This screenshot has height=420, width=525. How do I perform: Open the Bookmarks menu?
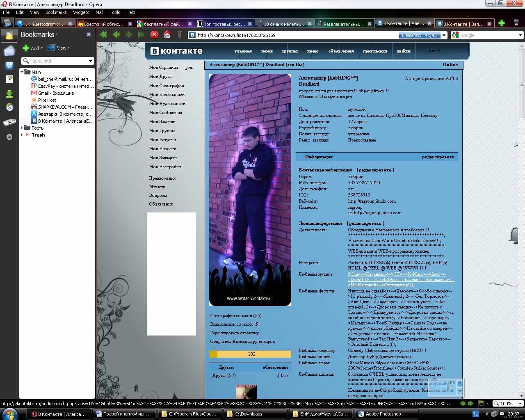point(56,12)
